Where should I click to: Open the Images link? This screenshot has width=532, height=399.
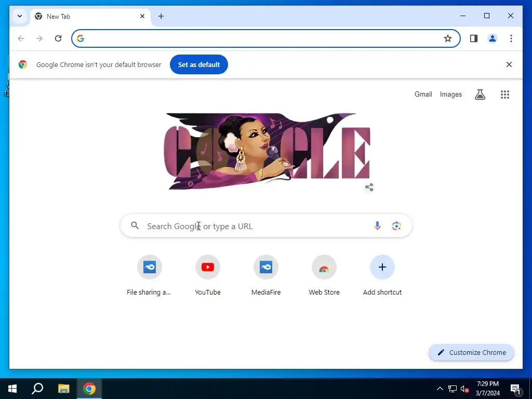point(450,95)
